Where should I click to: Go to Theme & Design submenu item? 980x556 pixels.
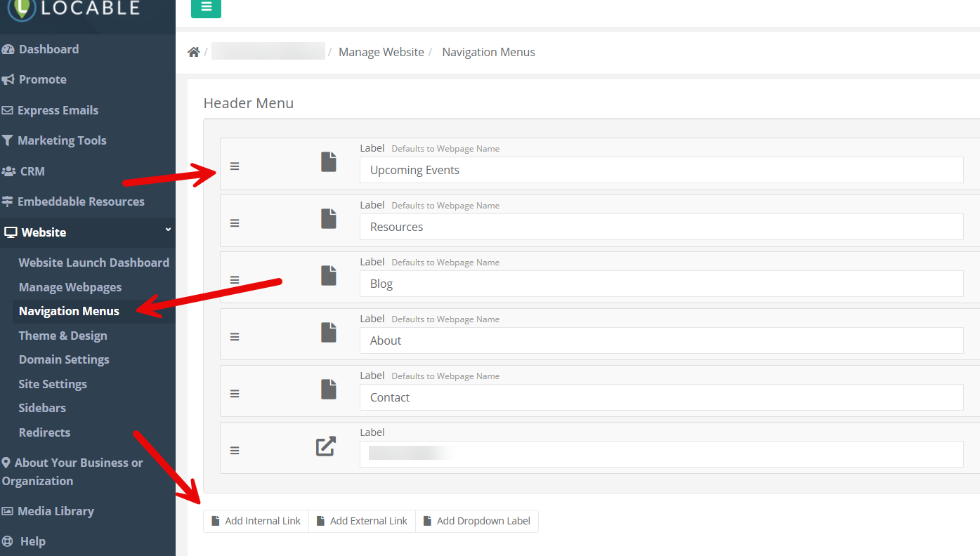pyautogui.click(x=63, y=336)
